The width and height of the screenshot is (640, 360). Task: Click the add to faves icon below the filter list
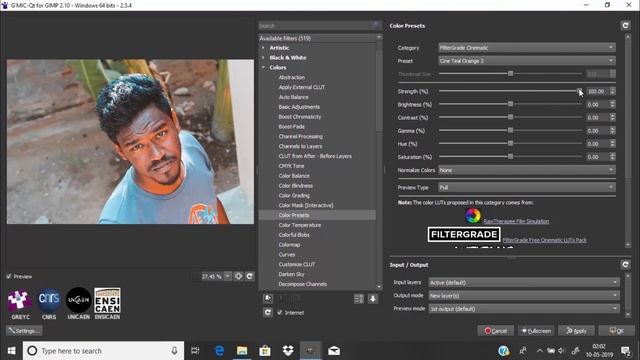pos(268,298)
